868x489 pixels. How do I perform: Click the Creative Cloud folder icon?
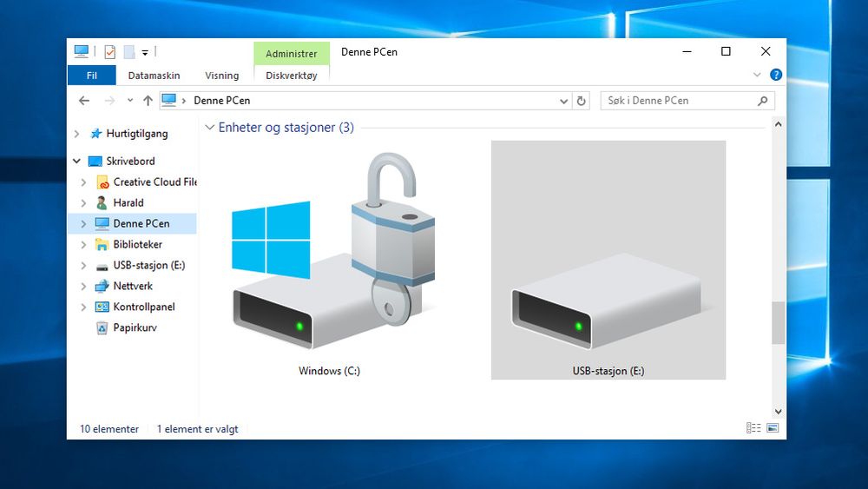(102, 182)
